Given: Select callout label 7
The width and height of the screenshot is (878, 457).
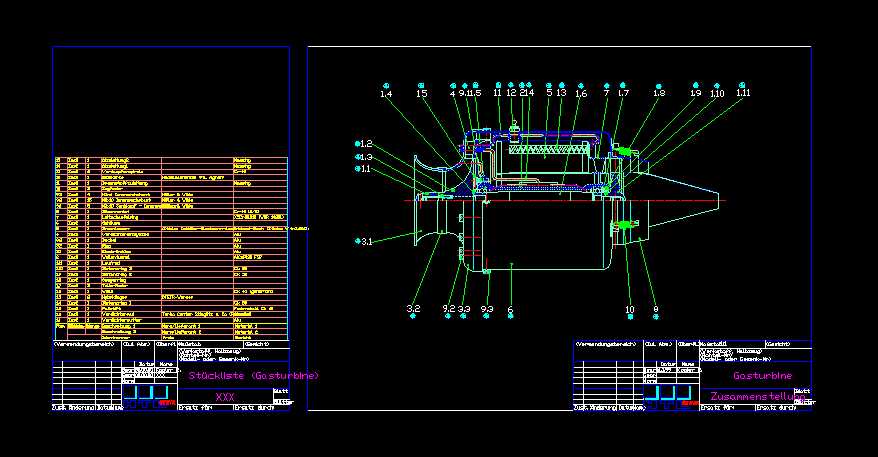Looking at the screenshot, I should (606, 93).
